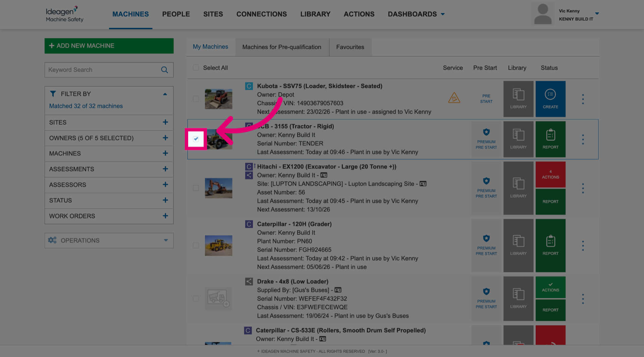
Task: Open the Caterpillar grader thumbnail
Action: point(219,246)
